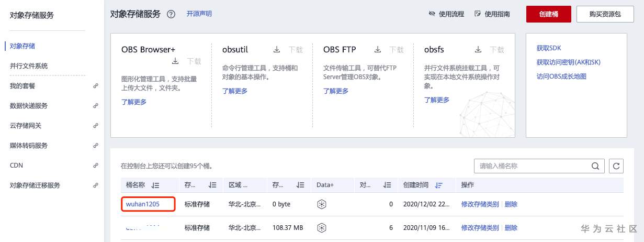This screenshot has height=242, width=644.
Task: Sort by storage class column
Action: pos(212,185)
